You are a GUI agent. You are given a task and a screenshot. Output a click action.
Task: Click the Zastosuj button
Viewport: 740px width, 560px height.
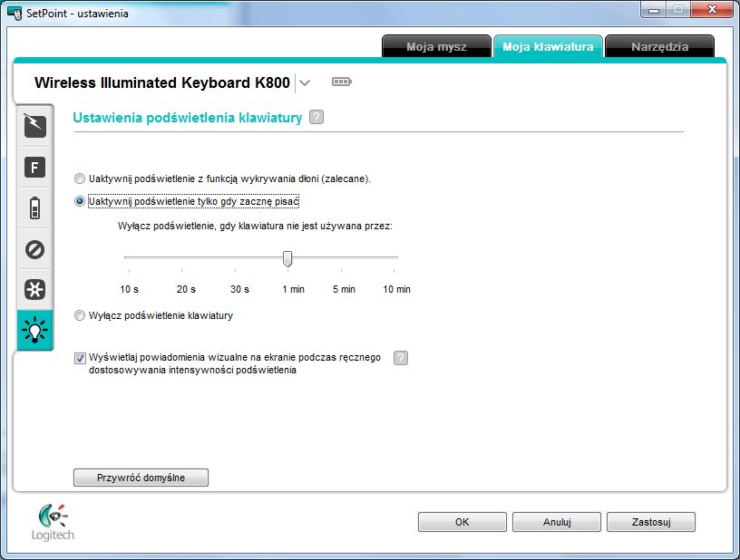(x=651, y=522)
